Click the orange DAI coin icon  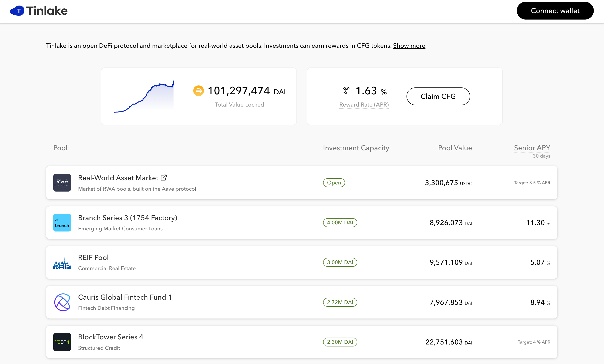(198, 91)
